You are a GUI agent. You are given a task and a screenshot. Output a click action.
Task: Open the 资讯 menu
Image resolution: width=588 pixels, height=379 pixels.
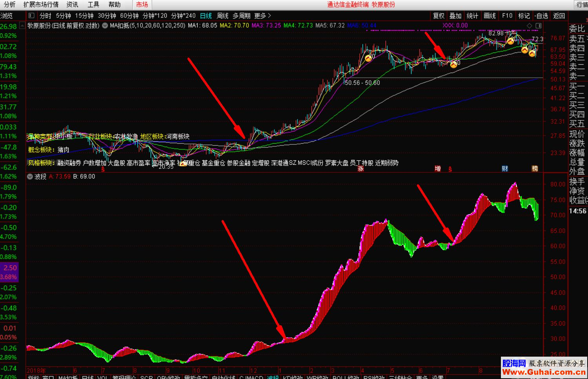click(72, 5)
